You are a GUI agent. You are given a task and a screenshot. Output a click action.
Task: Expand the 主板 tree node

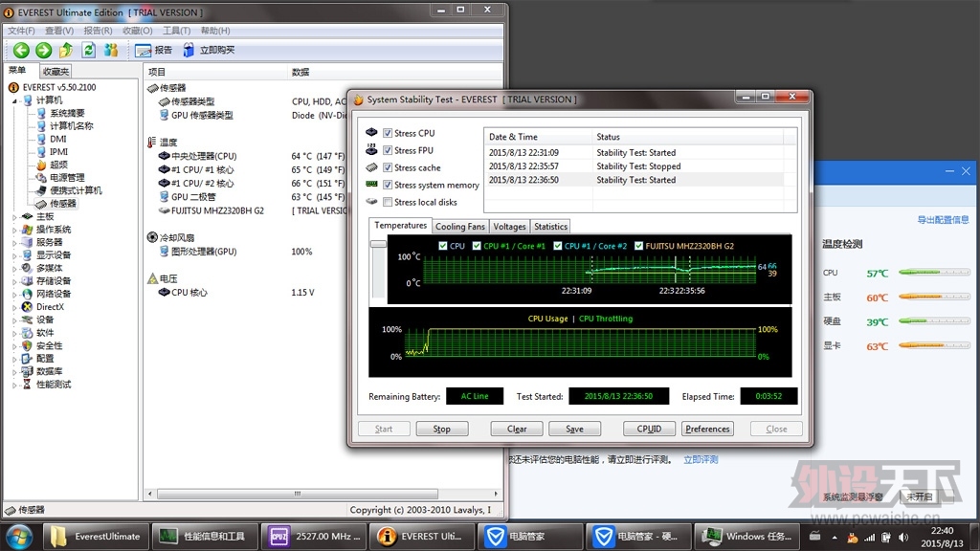click(15, 217)
